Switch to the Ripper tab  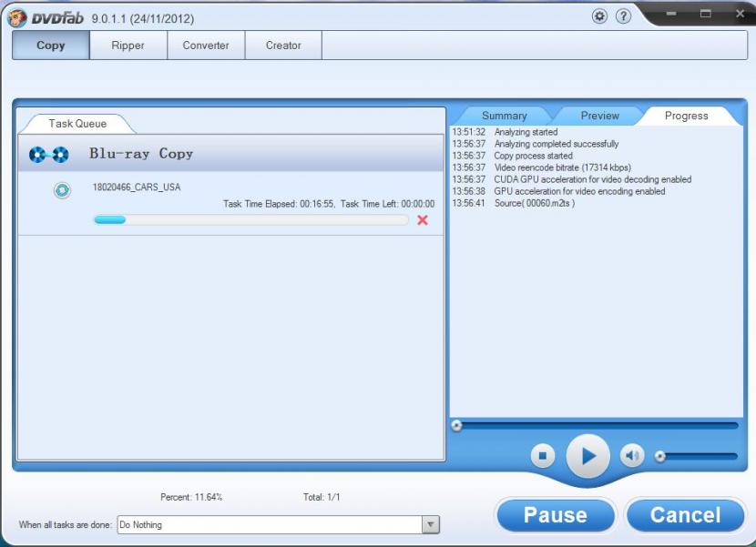pyautogui.click(x=128, y=46)
